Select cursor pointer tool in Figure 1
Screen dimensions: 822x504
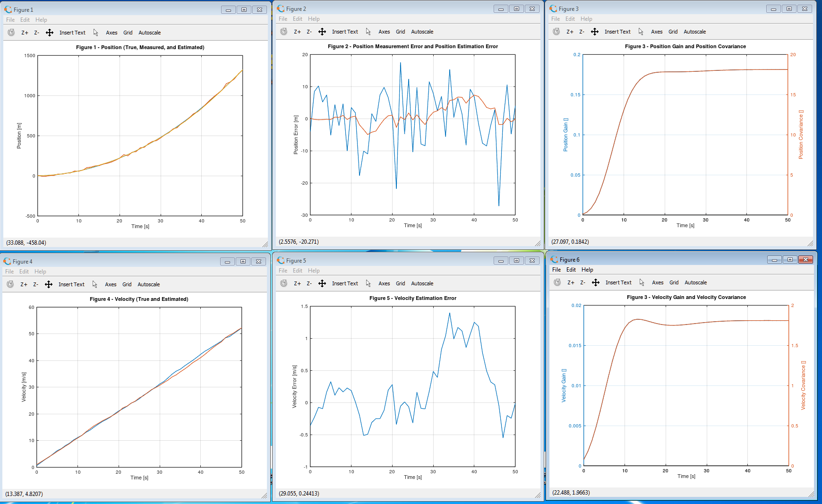pyautogui.click(x=95, y=33)
